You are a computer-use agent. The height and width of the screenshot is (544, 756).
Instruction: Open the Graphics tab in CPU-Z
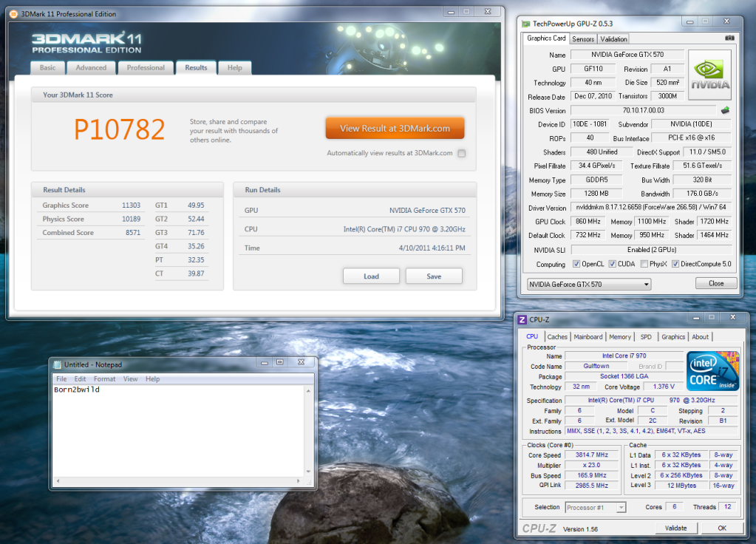coord(673,337)
